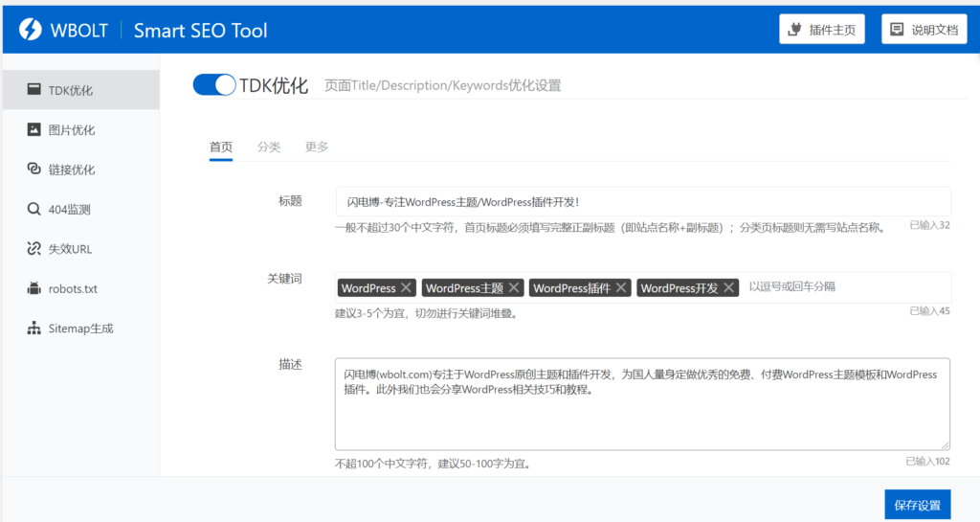Switch to the 更多 tab
The height and width of the screenshot is (522, 980).
317,147
